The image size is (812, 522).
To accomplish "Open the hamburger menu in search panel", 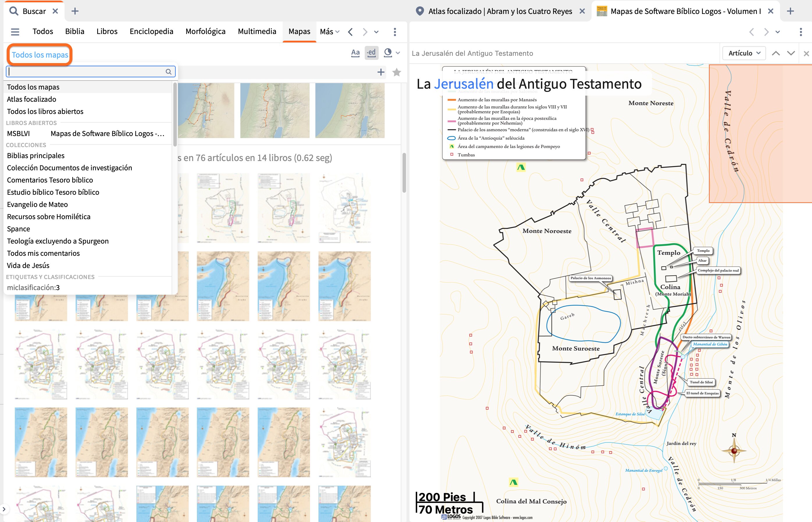I will pyautogui.click(x=15, y=32).
